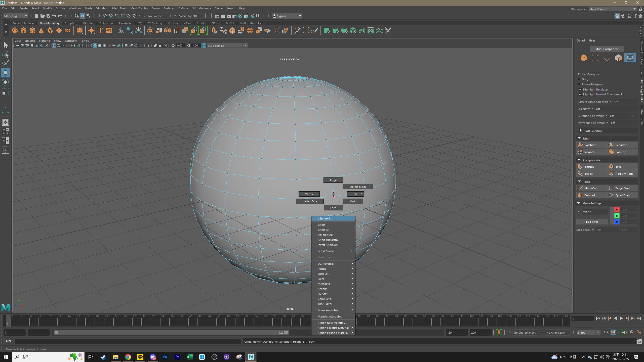Screen dimensions: 644x362
Task: Choose Invert Selection in context menu
Action: [327, 245]
